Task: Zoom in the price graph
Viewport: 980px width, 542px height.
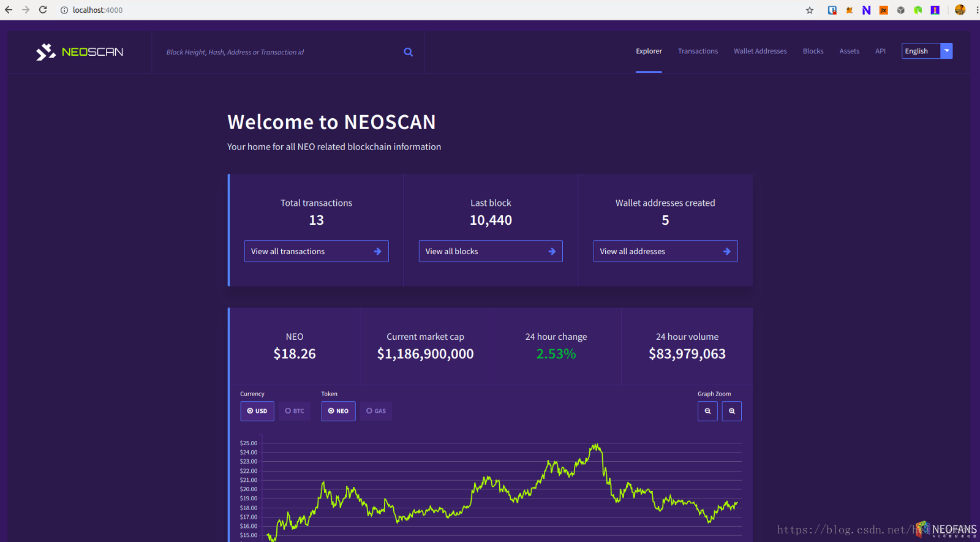Action: (x=732, y=411)
